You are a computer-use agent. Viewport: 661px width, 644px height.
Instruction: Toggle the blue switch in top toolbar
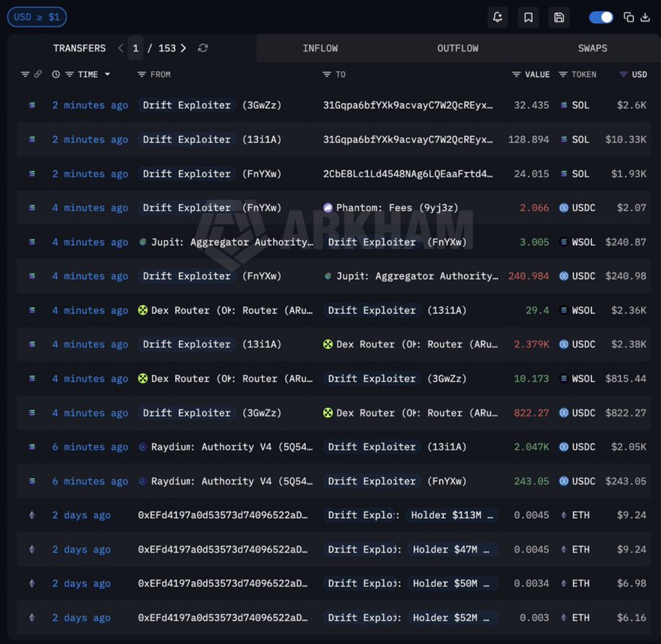point(601,17)
